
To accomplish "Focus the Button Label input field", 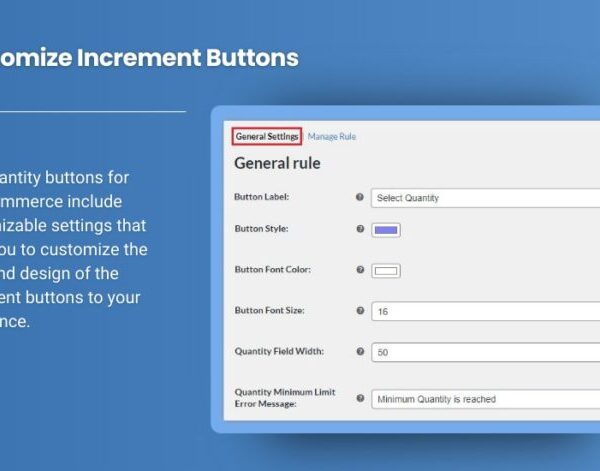I will point(486,198).
